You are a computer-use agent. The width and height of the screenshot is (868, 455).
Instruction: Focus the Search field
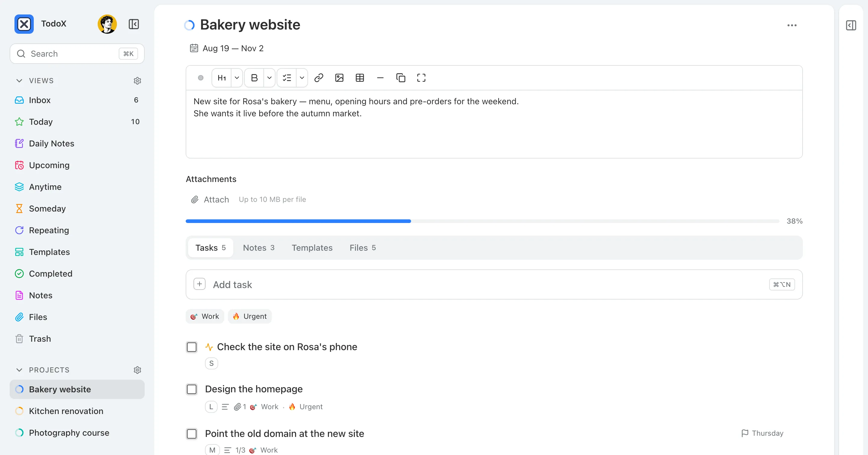click(x=77, y=54)
